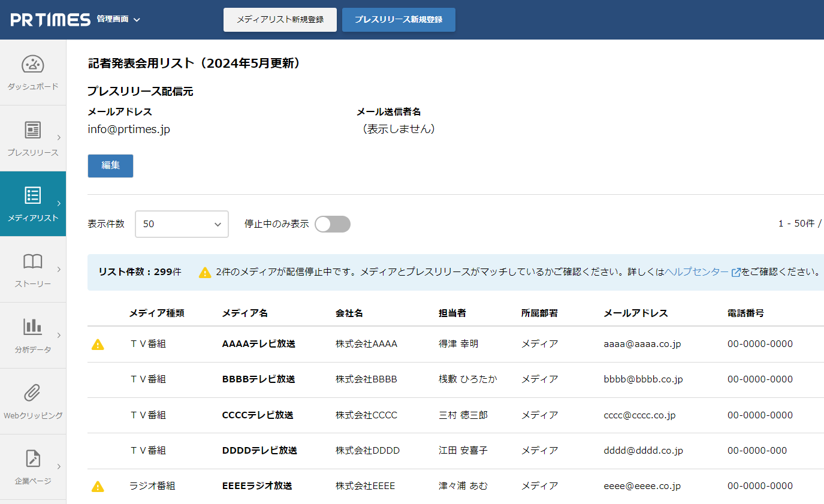
Task: Click warning icon in EEEEラジオ放送 row
Action: point(98,487)
